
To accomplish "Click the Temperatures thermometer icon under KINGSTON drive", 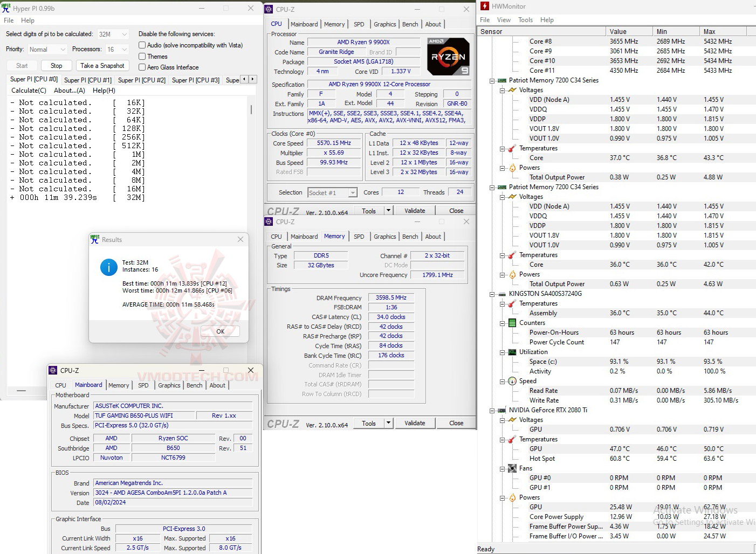I will point(512,303).
